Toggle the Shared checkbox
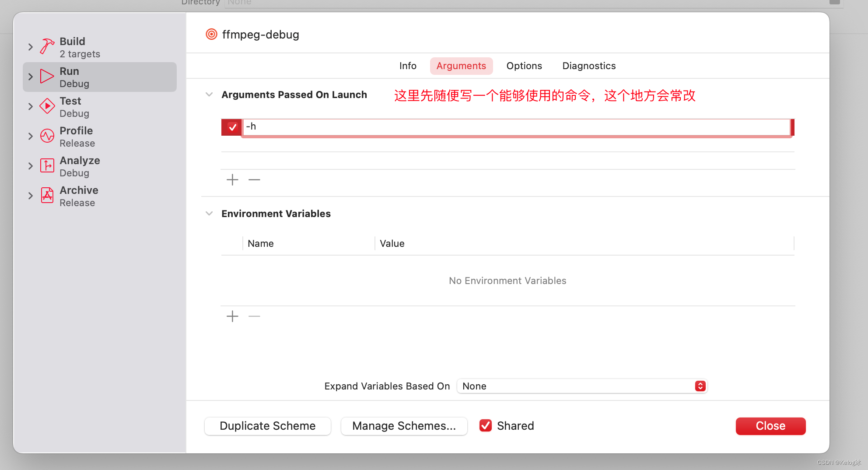Image resolution: width=868 pixels, height=470 pixels. (486, 425)
